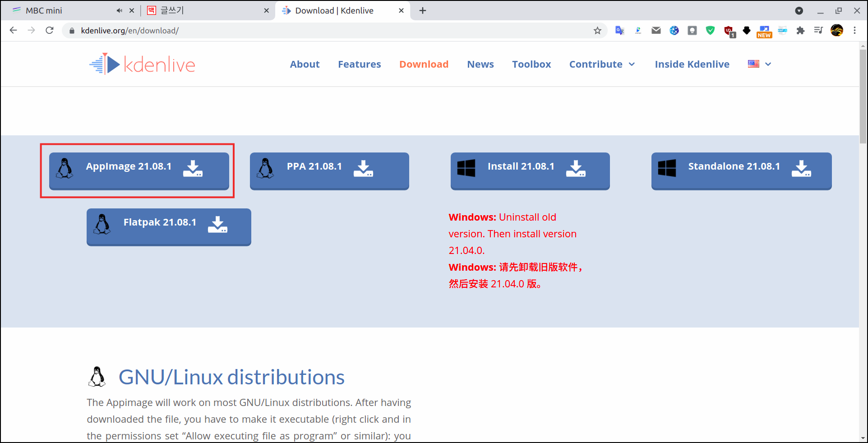Screen dimensions: 868x443
Task: Open the uBlock Origin extension
Action: click(x=729, y=31)
